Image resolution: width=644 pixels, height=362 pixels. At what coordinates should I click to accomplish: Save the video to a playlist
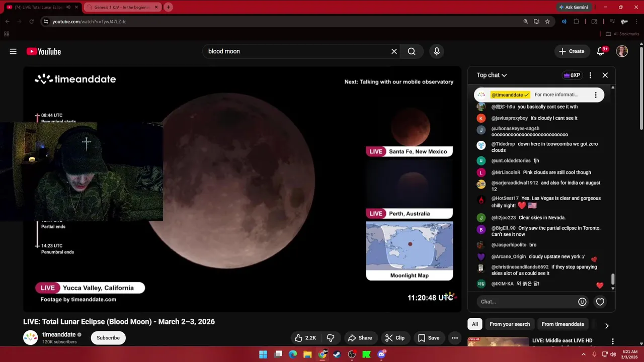(x=429, y=338)
